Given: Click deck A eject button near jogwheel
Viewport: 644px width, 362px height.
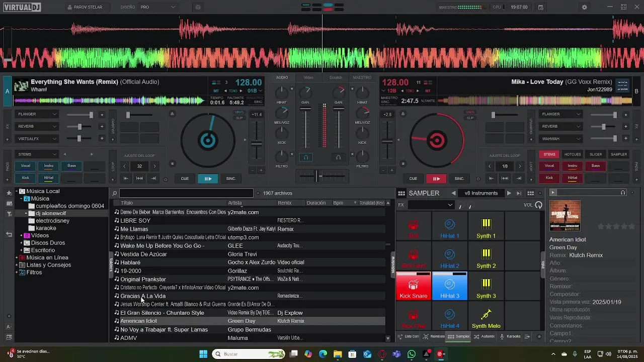Looking at the screenshot, I should [x=172, y=114].
